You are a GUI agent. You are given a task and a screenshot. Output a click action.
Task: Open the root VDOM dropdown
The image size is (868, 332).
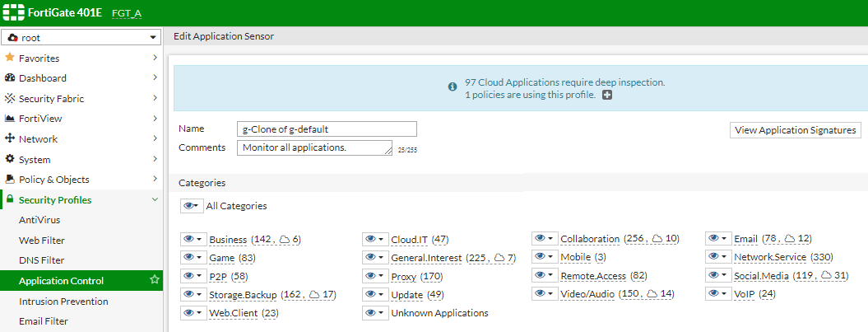coord(81,38)
